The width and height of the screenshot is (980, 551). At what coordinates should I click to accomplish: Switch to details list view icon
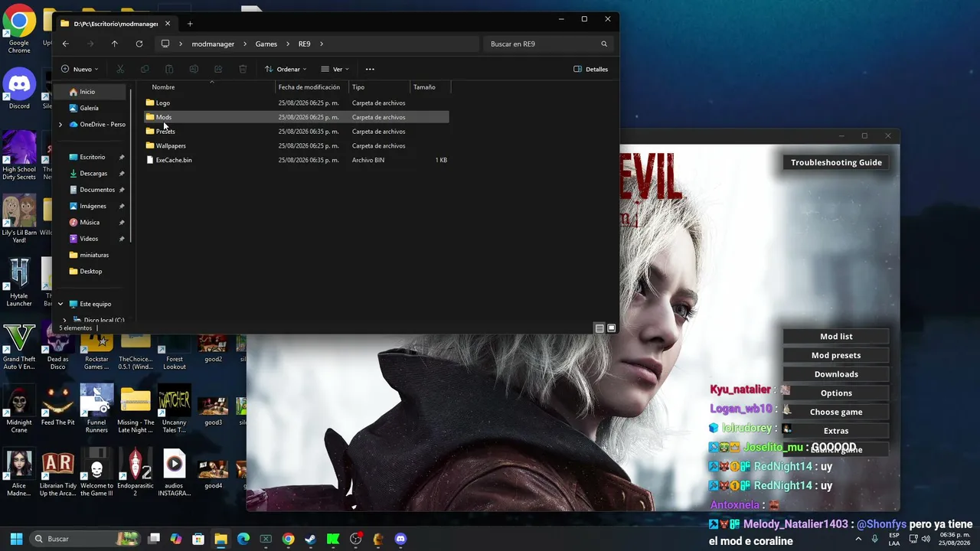point(599,328)
